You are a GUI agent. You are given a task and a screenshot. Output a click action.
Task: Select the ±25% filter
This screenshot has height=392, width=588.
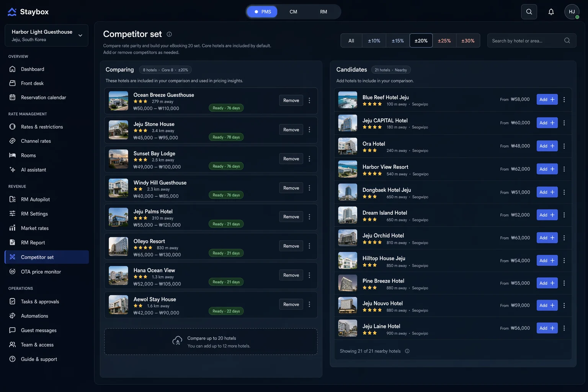444,41
